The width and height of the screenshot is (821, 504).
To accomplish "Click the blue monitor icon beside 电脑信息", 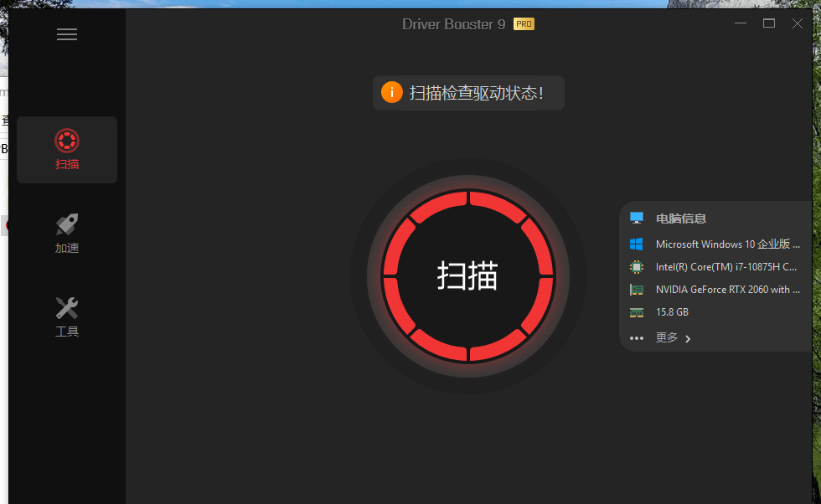I will pyautogui.click(x=637, y=219).
